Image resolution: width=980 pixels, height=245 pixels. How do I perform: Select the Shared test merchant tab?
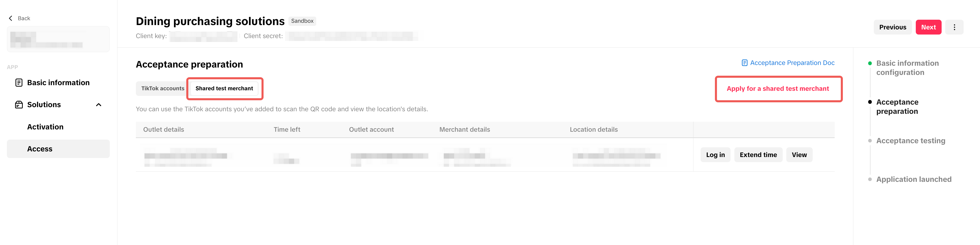point(224,88)
